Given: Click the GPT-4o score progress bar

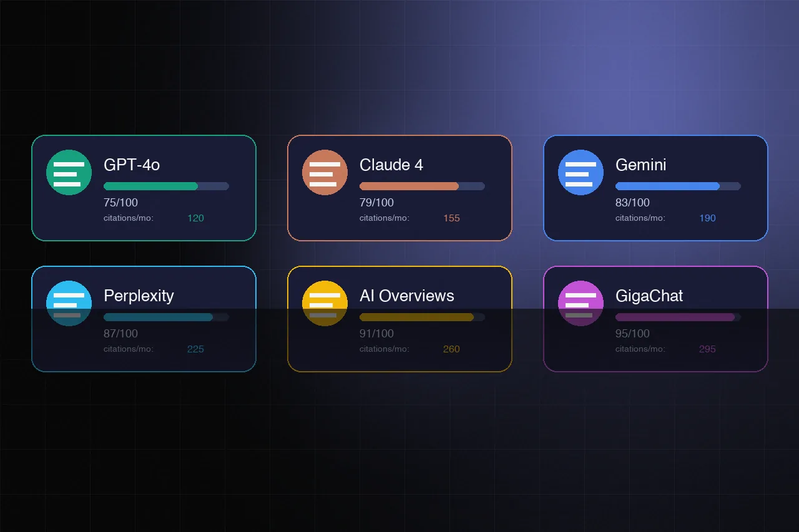Looking at the screenshot, I should pyautogui.click(x=166, y=186).
